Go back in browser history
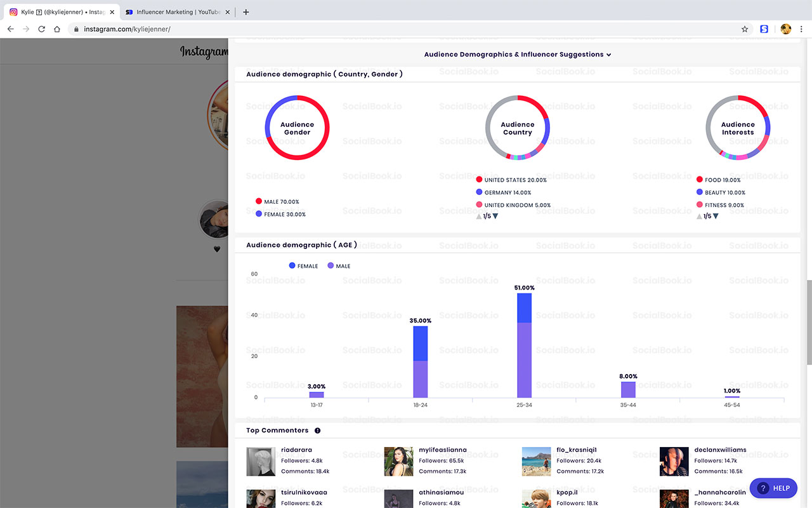Viewport: 812px width, 508px height. (11, 29)
